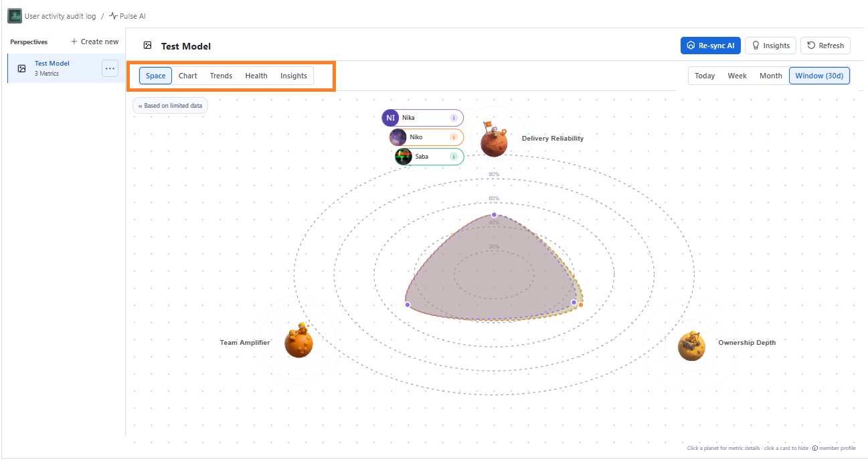Click Niko's avatar picture
868x460 pixels.
(x=398, y=137)
